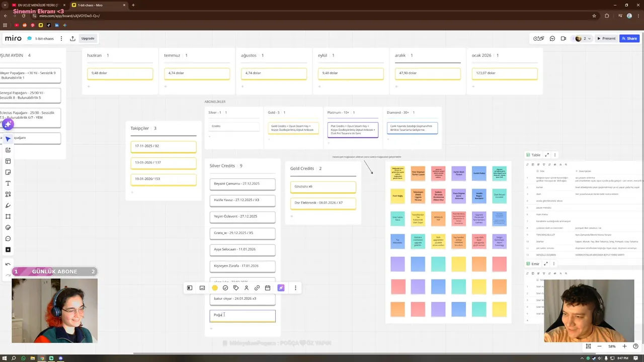
Task: Add a tag to the card
Action: point(236,288)
